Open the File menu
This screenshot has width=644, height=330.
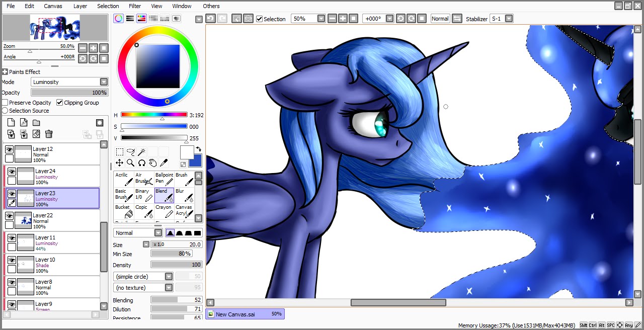(11, 6)
